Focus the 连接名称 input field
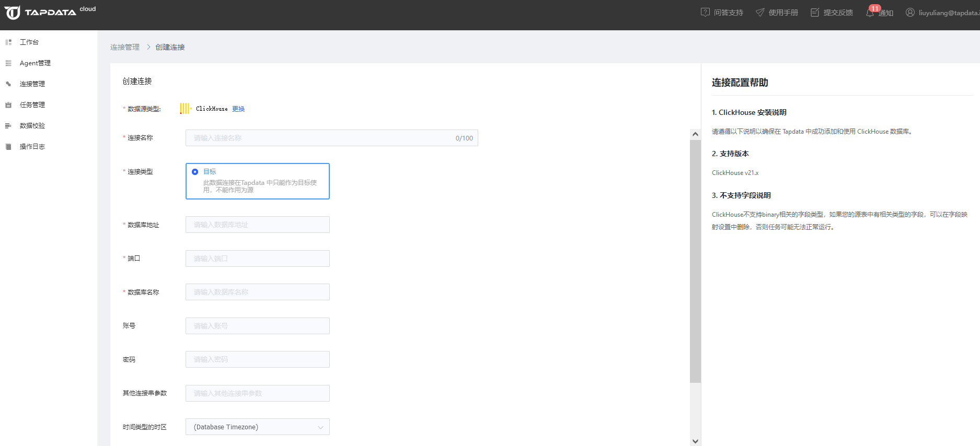 click(332, 138)
